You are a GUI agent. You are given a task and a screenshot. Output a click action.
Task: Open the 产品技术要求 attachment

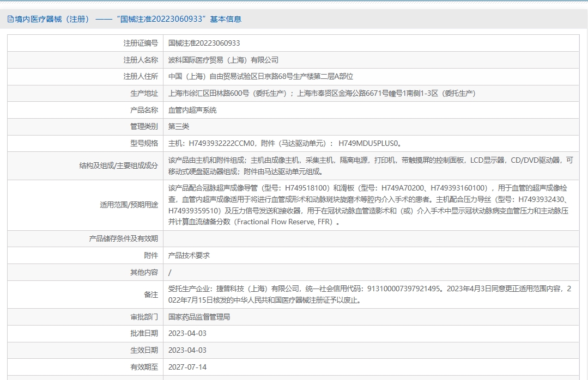(x=189, y=255)
